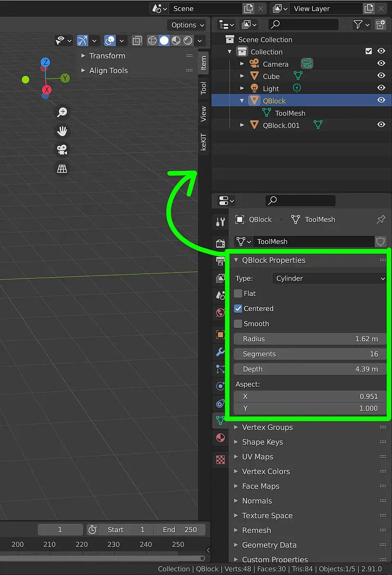Toggle X-ray view icon
This screenshot has width=392, height=575.
[137, 40]
